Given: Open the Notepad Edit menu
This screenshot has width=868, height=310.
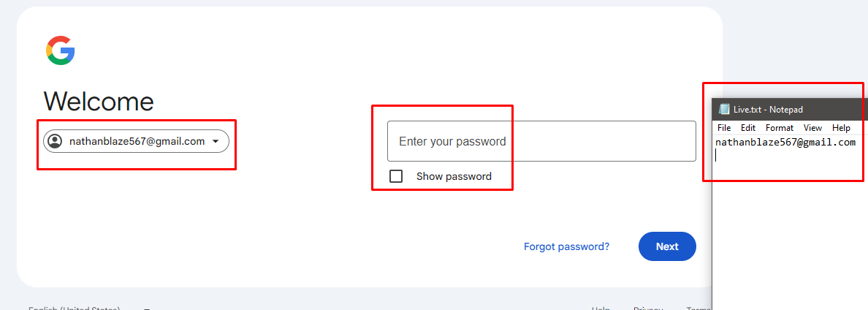Looking at the screenshot, I should (x=748, y=128).
